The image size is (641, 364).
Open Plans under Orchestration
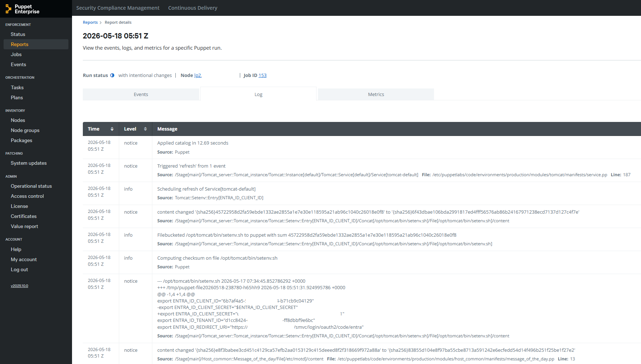[17, 97]
